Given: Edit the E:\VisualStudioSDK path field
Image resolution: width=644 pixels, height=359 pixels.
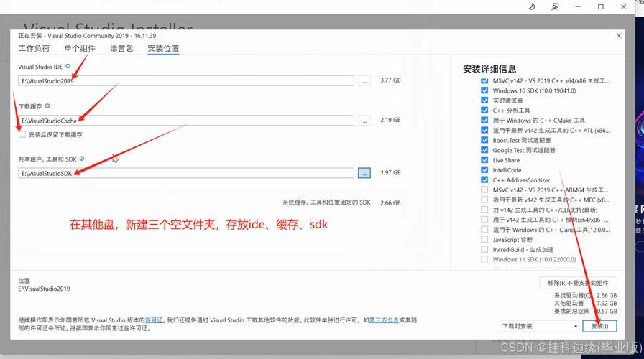Looking at the screenshot, I should pos(186,173).
